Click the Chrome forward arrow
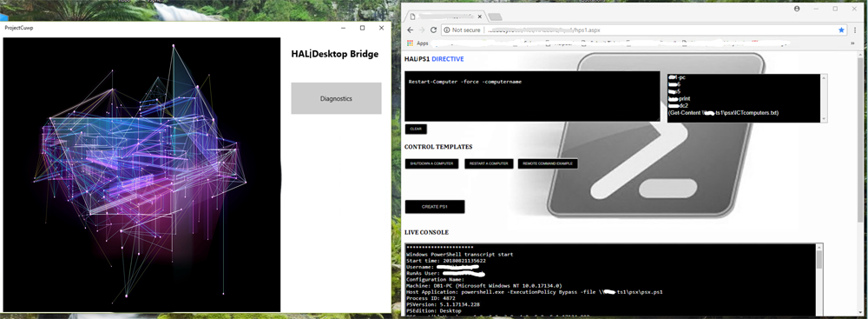Image resolution: width=868 pixels, height=319 pixels. pyautogui.click(x=422, y=30)
